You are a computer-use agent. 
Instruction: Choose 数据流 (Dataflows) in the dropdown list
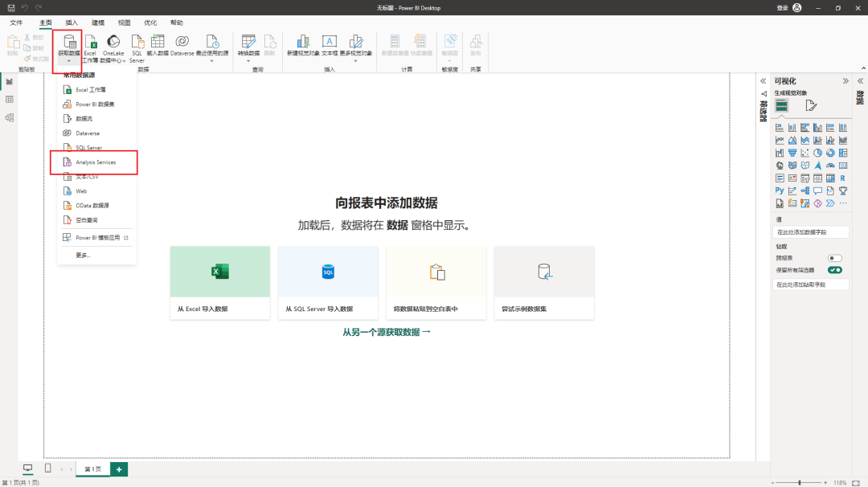[97, 118]
